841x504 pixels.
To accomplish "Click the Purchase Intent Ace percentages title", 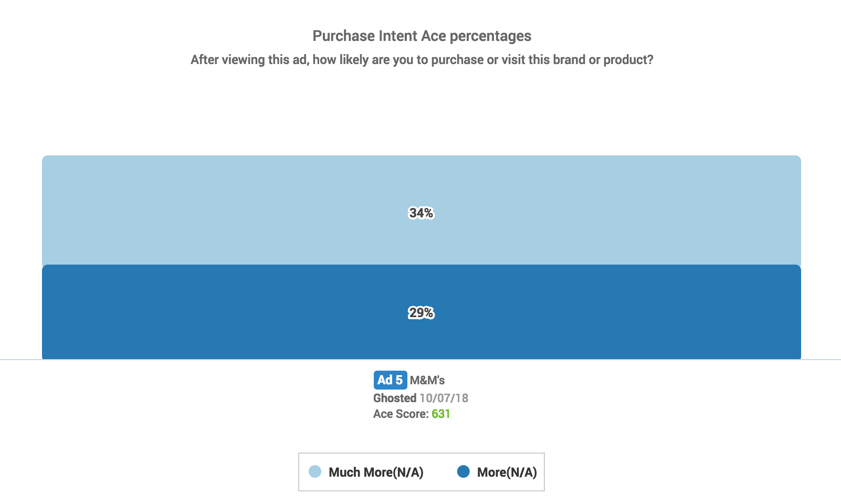I will [422, 36].
